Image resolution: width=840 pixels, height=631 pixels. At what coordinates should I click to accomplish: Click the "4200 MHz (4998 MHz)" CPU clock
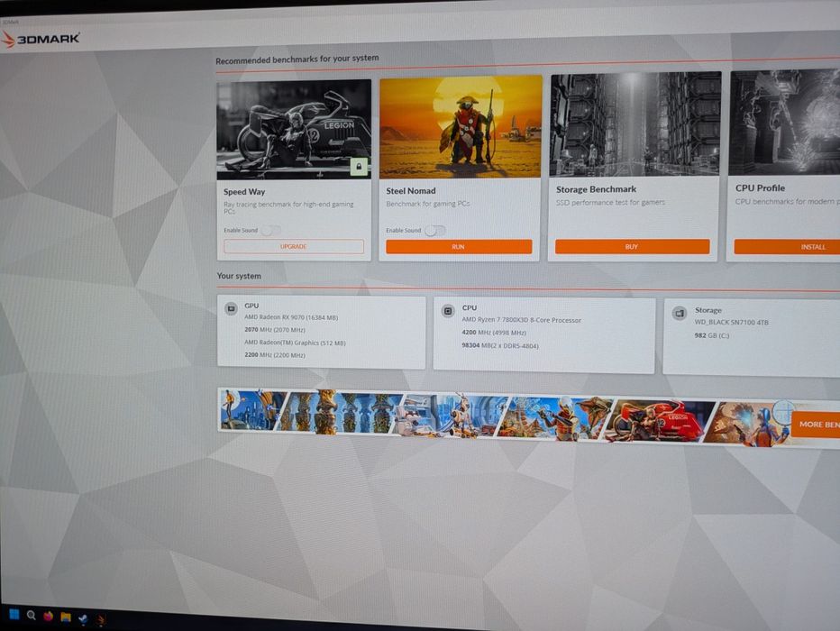click(x=494, y=333)
